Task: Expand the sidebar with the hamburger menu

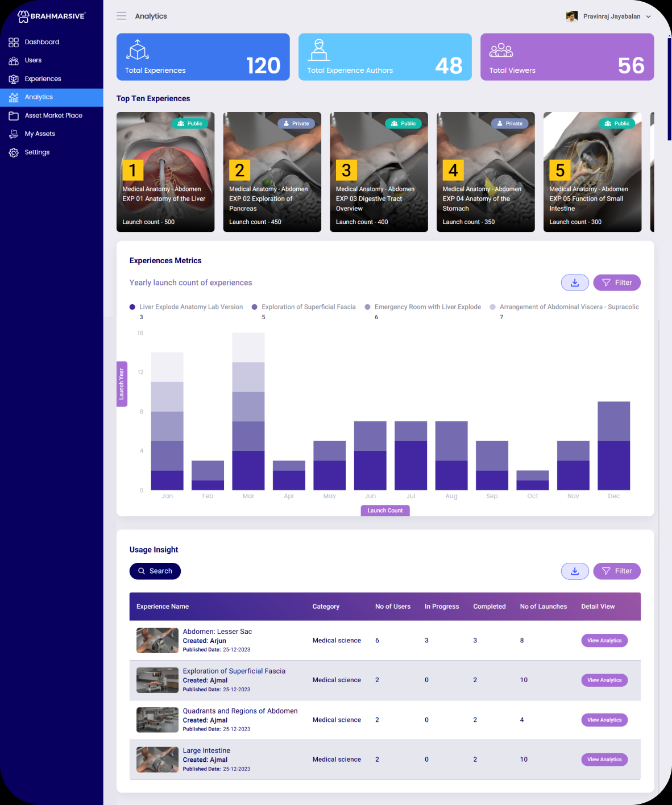Action: click(121, 16)
